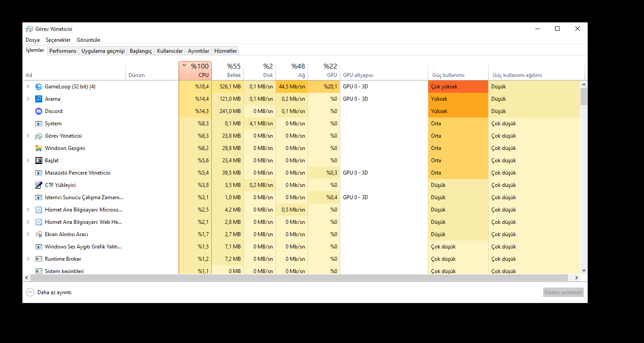Viewport: 644px width, 343px height.
Task: Sort by the Güç kullanımı column header
Action: [x=458, y=71]
